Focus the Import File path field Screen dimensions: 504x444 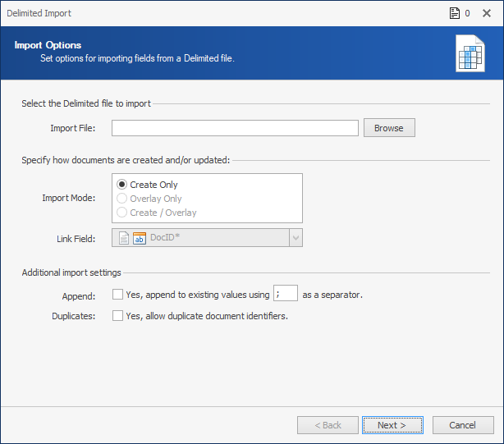pyautogui.click(x=235, y=128)
